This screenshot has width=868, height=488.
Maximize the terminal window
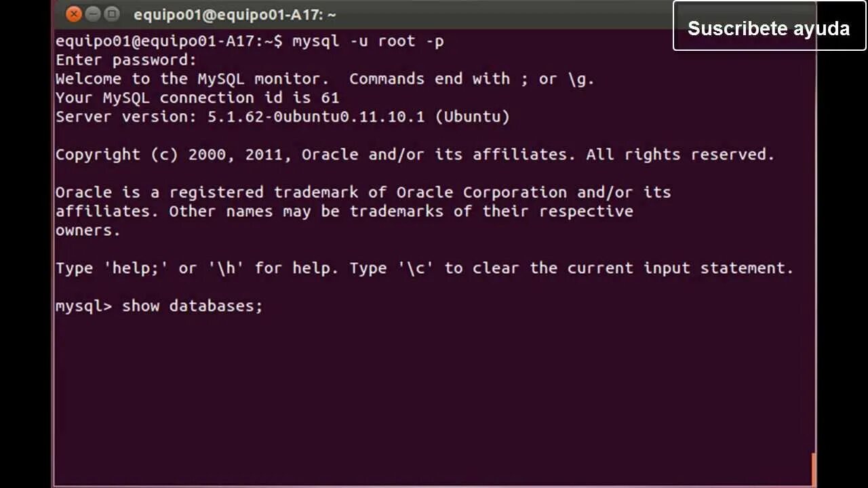[x=112, y=14]
